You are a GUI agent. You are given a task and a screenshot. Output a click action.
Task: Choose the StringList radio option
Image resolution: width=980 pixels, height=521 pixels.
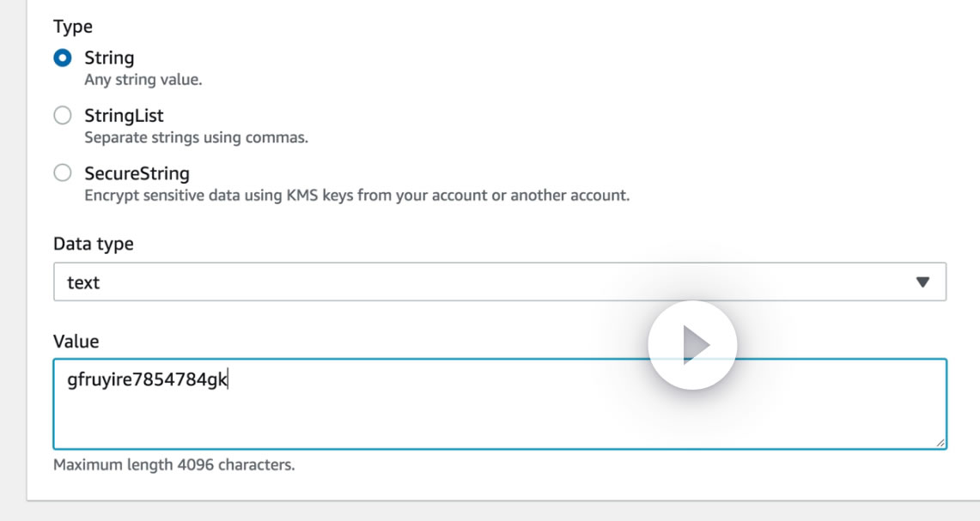tap(62, 116)
